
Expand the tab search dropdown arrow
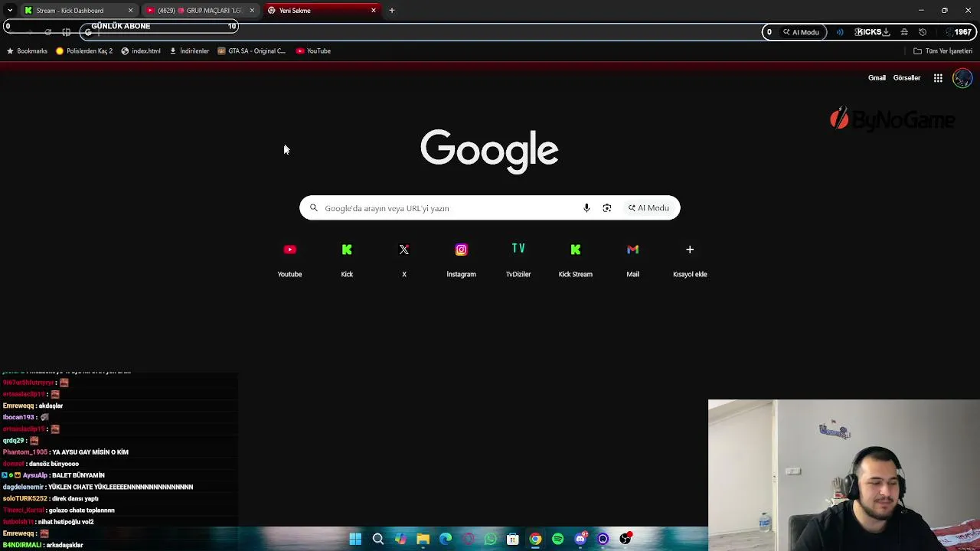pyautogui.click(x=10, y=11)
